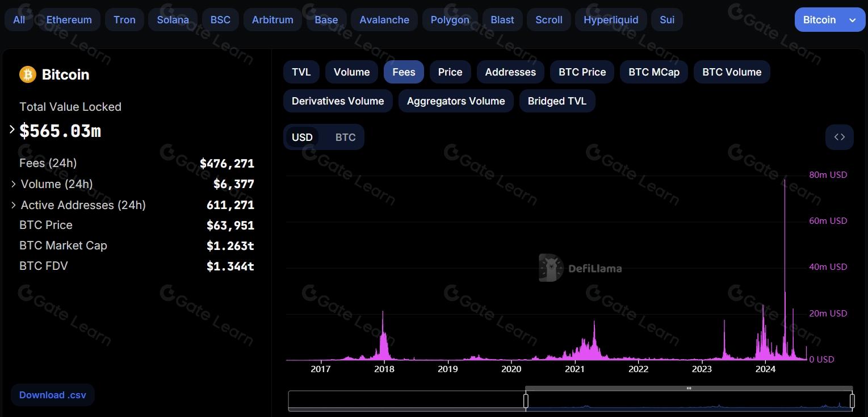This screenshot has width=868, height=417.
Task: Click the embed code icon button
Action: 839,137
